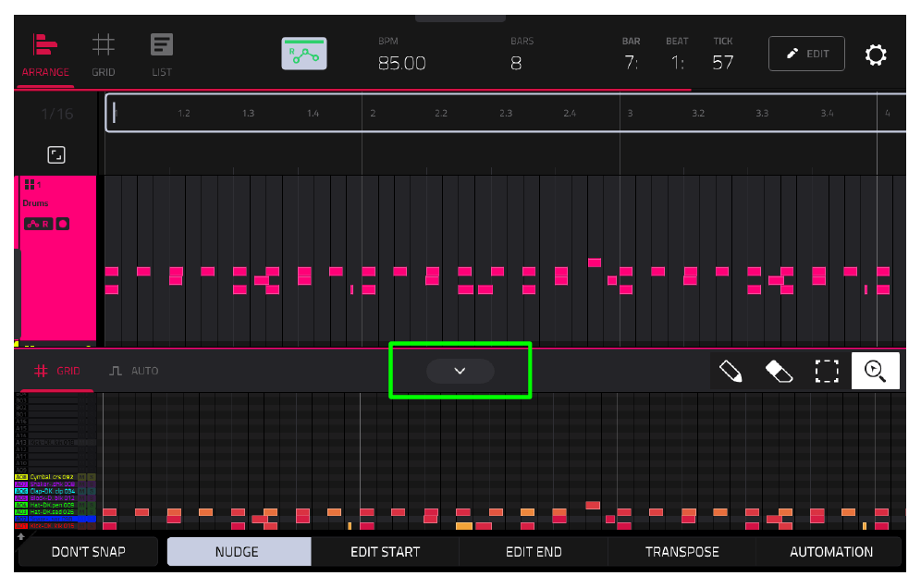Select the pencil draw tool
This screenshot has width=921, height=588.
pyautogui.click(x=731, y=372)
